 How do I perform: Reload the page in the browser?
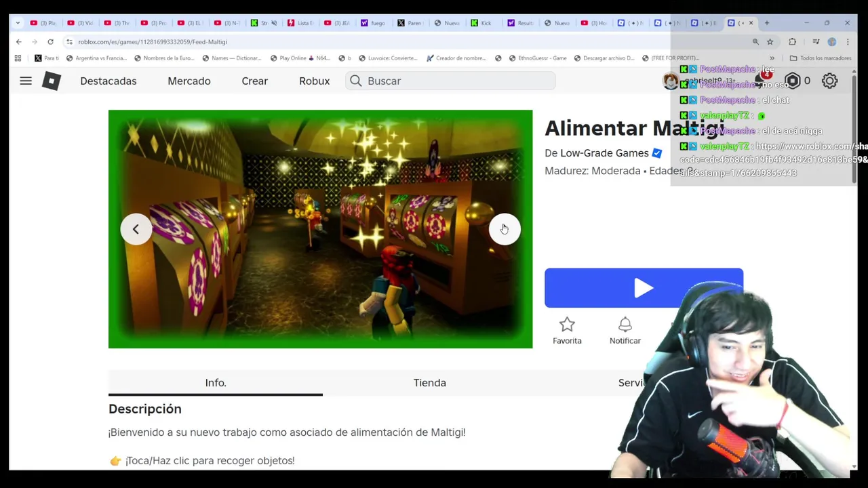pyautogui.click(x=50, y=41)
